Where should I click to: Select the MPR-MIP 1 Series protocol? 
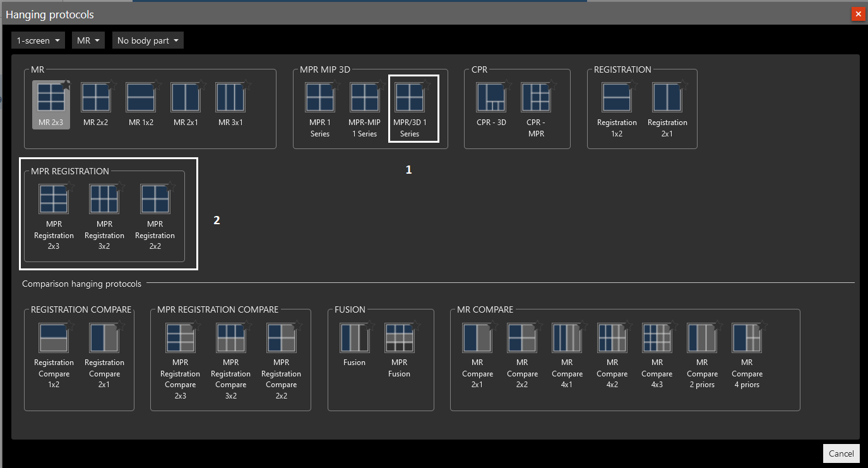[x=364, y=99]
